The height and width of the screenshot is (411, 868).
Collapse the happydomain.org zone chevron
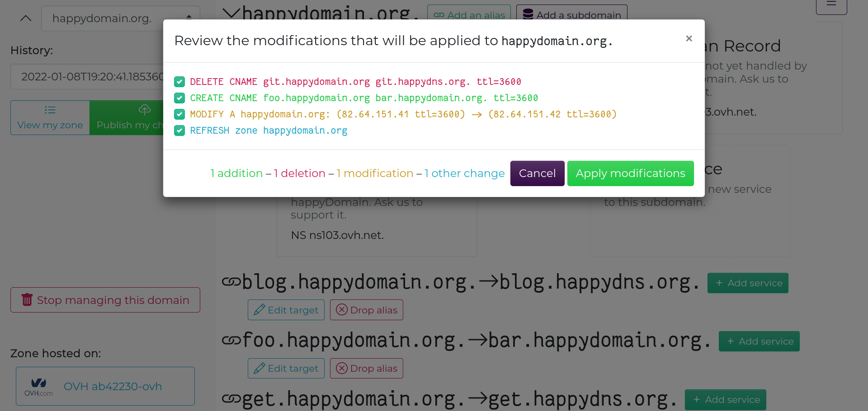pyautogui.click(x=231, y=14)
